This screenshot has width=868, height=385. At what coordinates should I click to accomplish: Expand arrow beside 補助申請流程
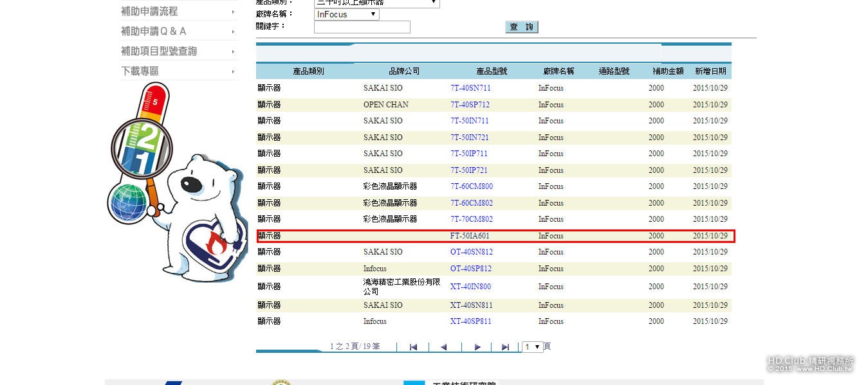click(233, 12)
